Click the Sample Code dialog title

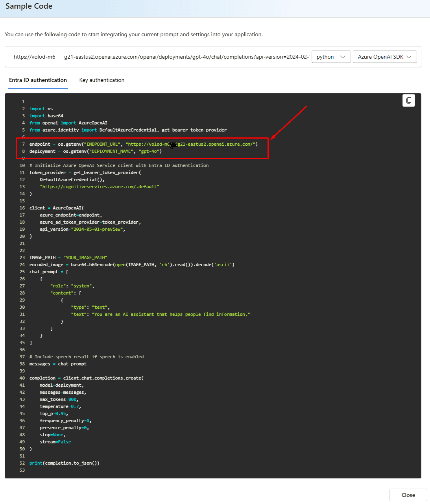[29, 6]
